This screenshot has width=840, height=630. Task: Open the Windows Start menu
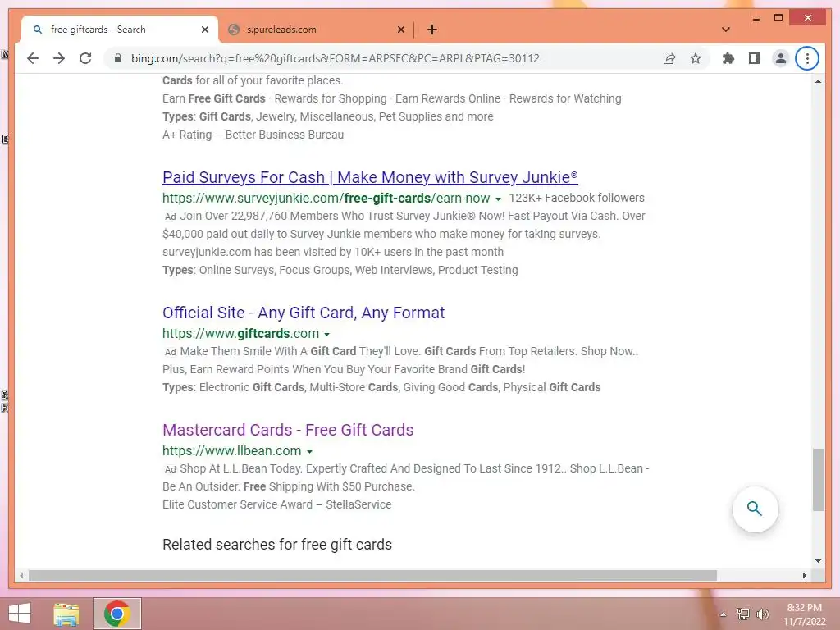pyautogui.click(x=20, y=614)
